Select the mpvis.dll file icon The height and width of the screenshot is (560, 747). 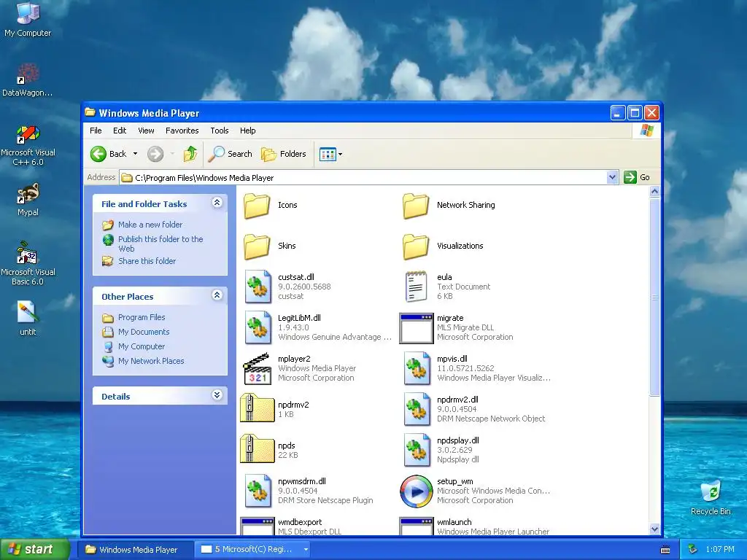[x=417, y=368]
